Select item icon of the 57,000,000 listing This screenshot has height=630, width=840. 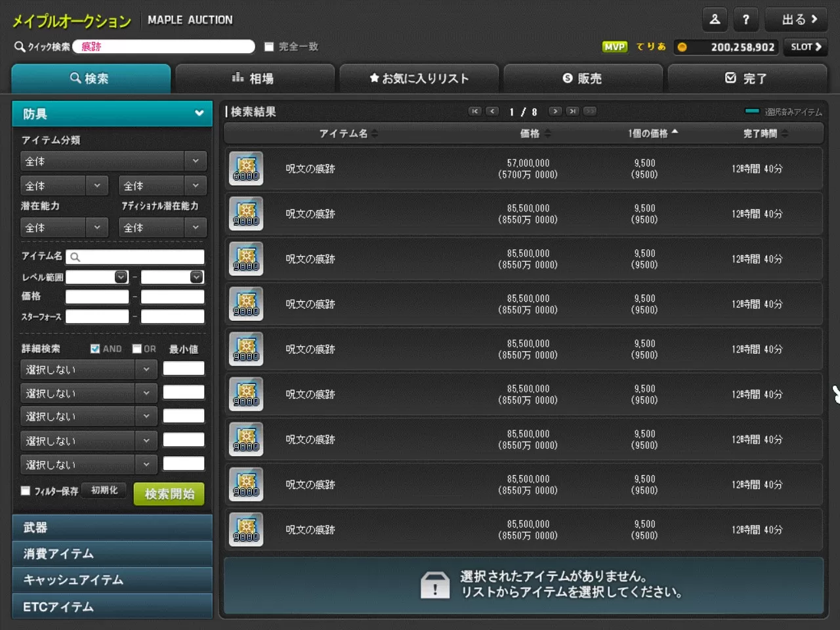point(246,169)
